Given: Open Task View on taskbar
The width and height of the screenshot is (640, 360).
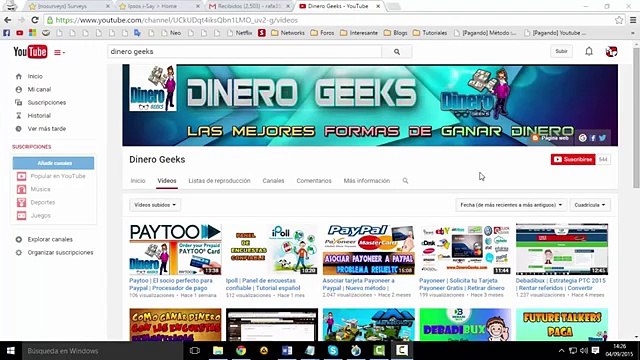Looking at the screenshot, I should click(195, 351).
